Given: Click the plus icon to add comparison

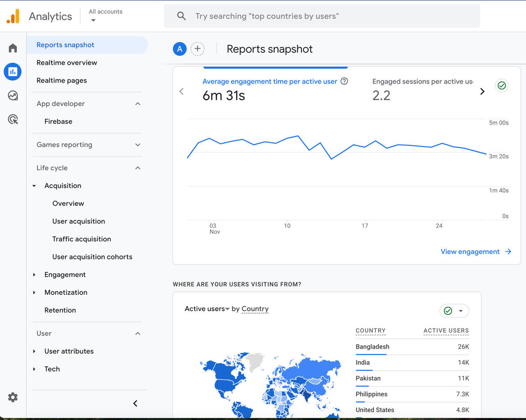Looking at the screenshot, I should [197, 49].
